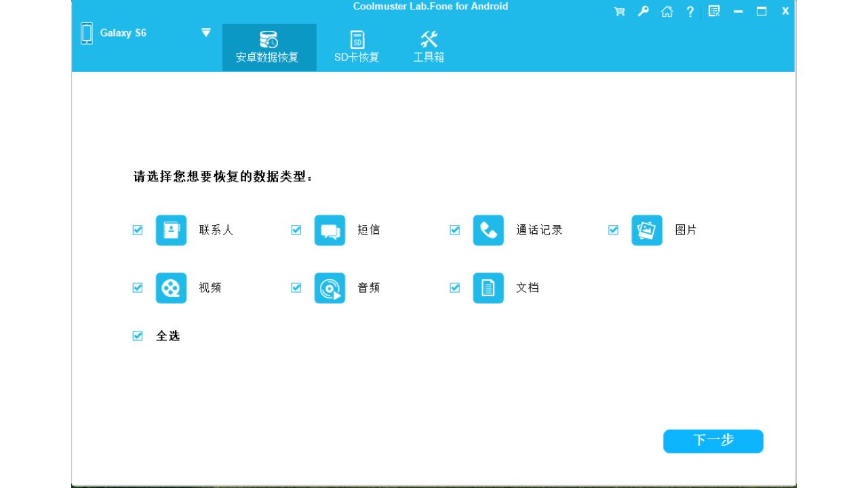Expand the Galaxy S6 device dropdown
Screen dimensions: 868x488
205,32
